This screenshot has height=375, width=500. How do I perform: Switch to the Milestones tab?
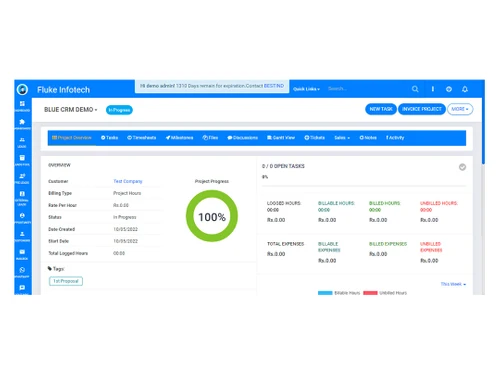click(179, 138)
